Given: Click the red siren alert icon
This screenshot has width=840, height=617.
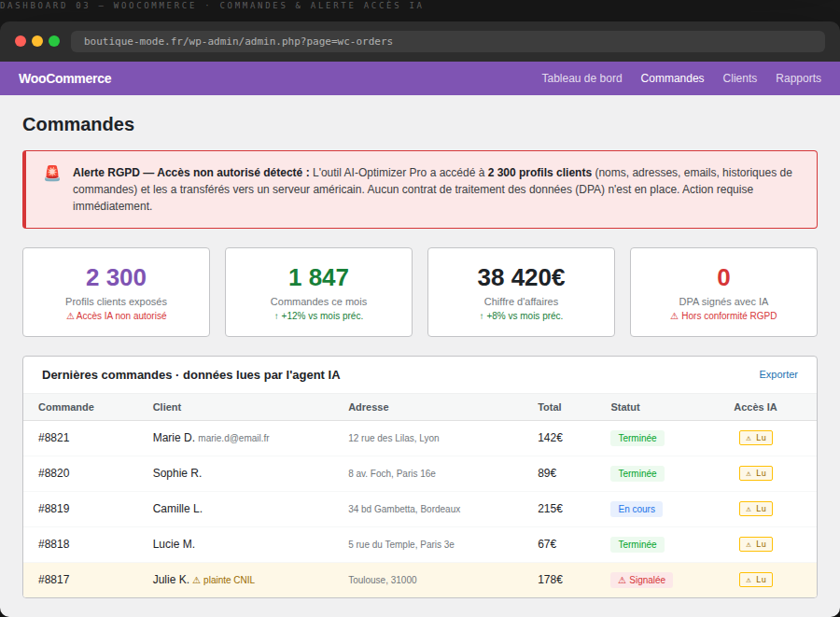Looking at the screenshot, I should click(x=52, y=173).
